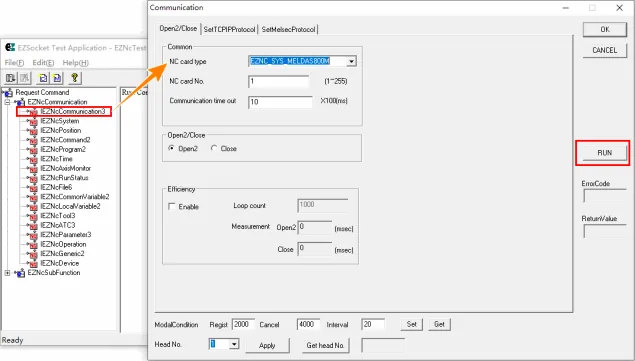Viewport: 635px width, 361px height.
Task: Click the Interval value field
Action: [x=373, y=324]
